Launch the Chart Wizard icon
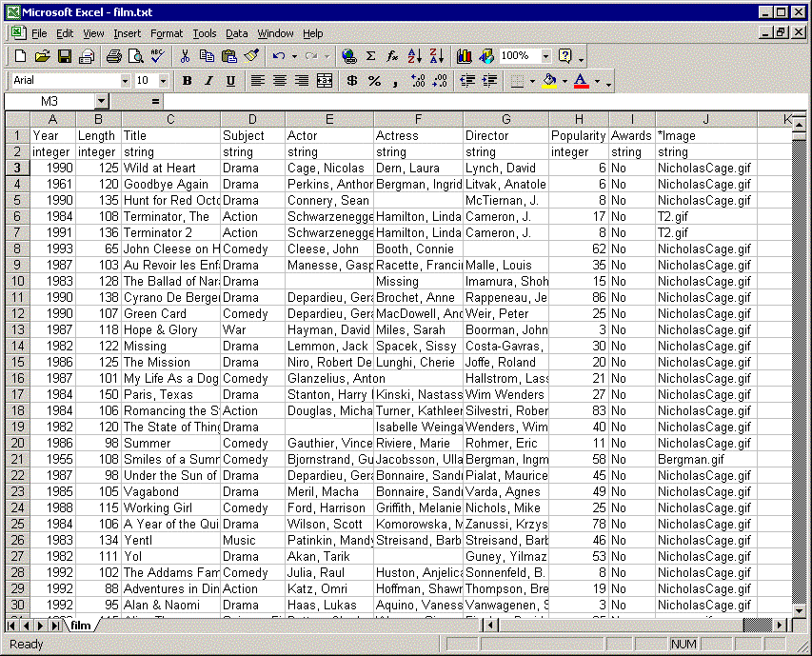The width and height of the screenshot is (812, 656). pos(464,56)
